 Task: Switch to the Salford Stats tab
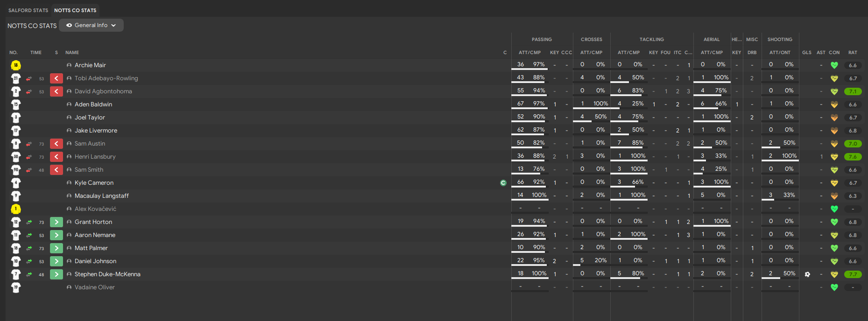point(28,10)
